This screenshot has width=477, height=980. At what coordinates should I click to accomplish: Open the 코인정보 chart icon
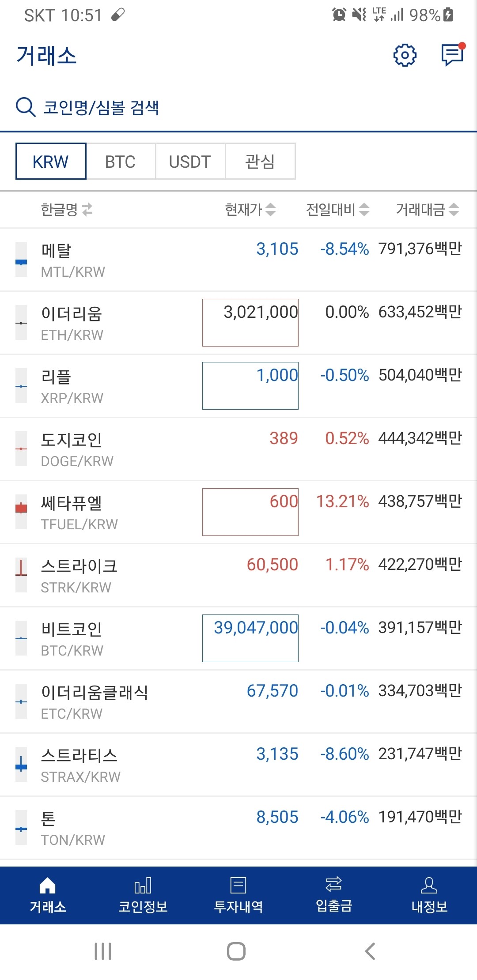click(143, 896)
